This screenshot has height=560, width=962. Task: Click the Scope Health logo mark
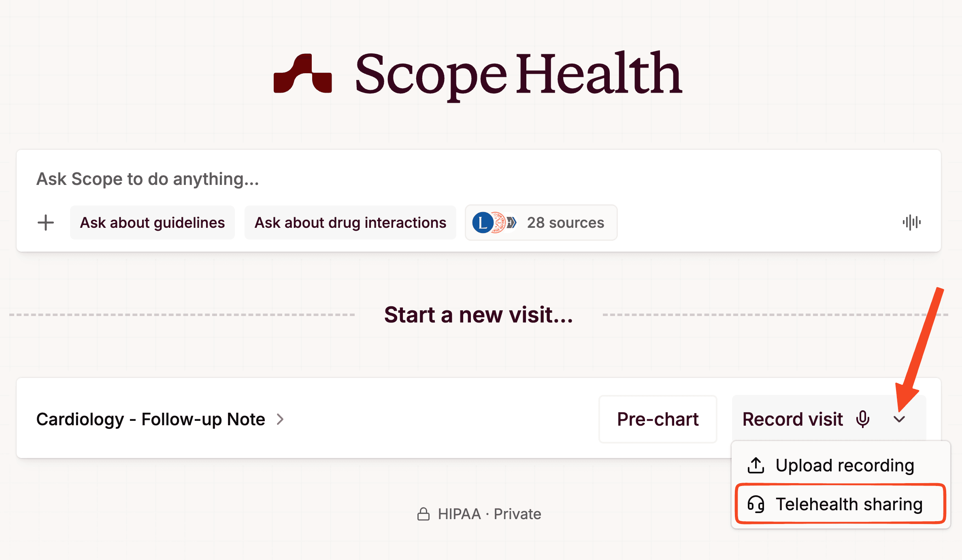(x=303, y=74)
